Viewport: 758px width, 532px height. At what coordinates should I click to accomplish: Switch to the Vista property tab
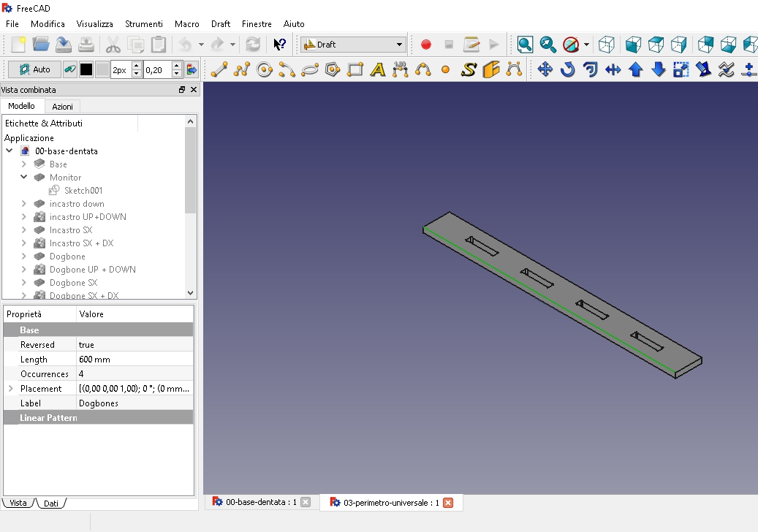click(18, 503)
